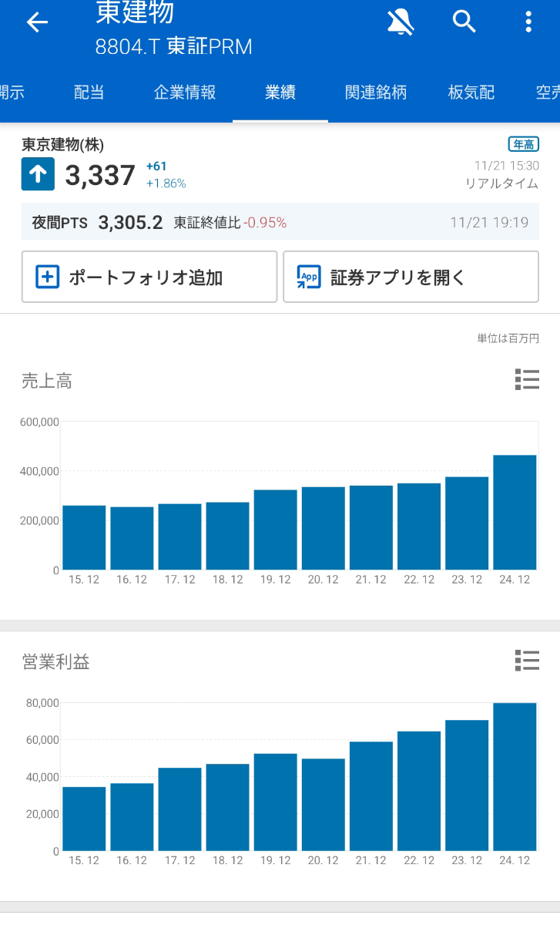Tap the 17.12 bar in 売上高 chart
This screenshot has width=560, height=925.
[x=179, y=536]
